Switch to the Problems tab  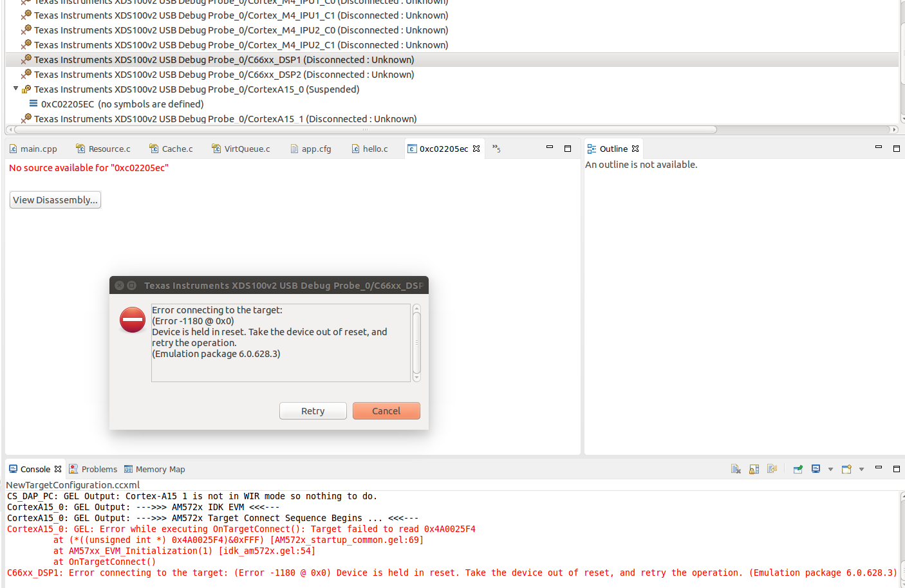click(x=93, y=469)
